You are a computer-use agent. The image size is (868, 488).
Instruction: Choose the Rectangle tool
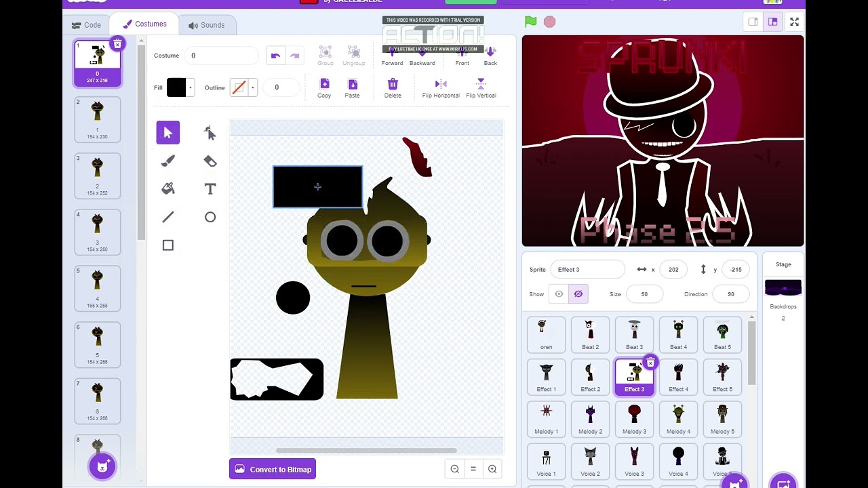pos(168,245)
